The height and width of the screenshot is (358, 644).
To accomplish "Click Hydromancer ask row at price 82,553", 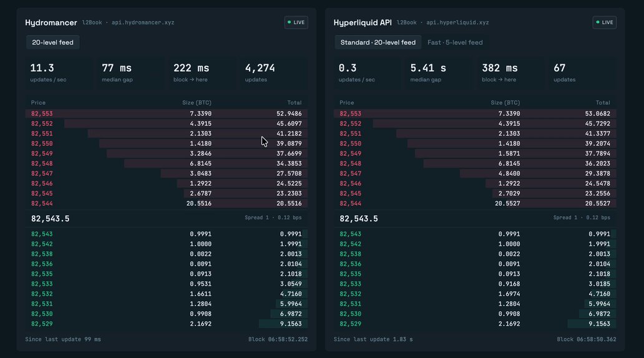I will coord(167,114).
